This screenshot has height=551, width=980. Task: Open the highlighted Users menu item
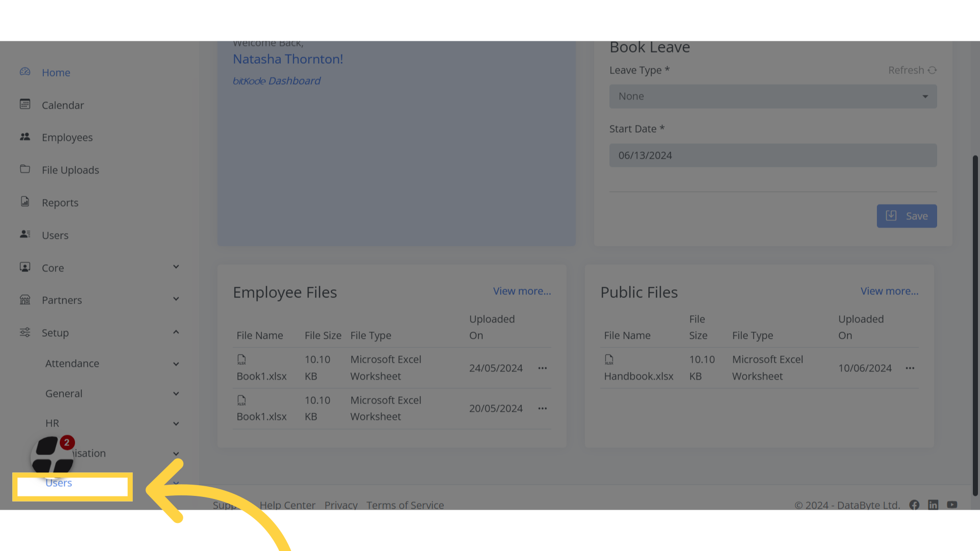59,483
